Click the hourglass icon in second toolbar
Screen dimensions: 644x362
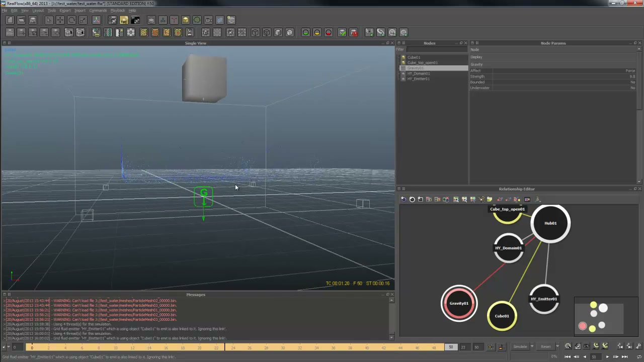click(x=190, y=33)
